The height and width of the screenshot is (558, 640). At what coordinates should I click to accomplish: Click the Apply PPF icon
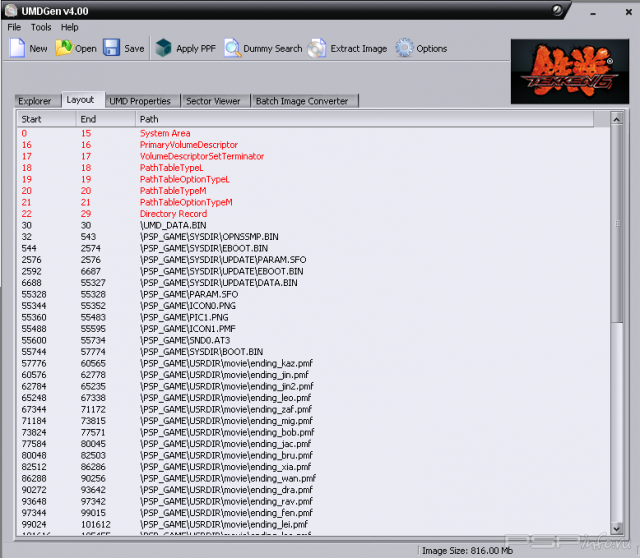(163, 48)
